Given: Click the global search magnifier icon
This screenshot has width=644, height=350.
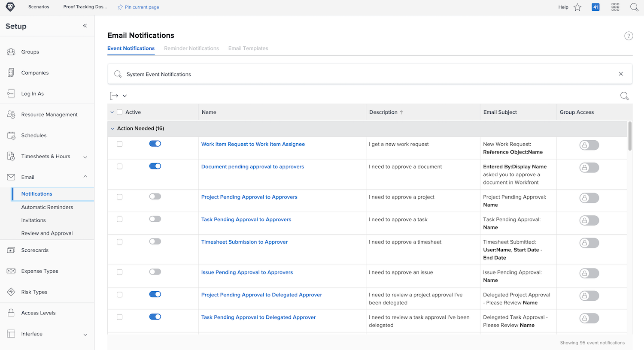Looking at the screenshot, I should [634, 7].
